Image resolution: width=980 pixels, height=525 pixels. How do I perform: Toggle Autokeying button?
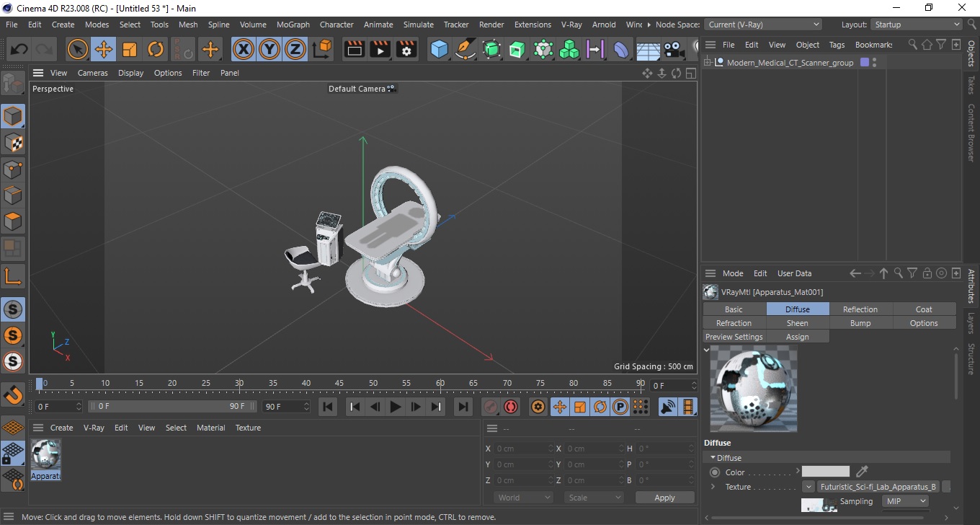tap(511, 407)
